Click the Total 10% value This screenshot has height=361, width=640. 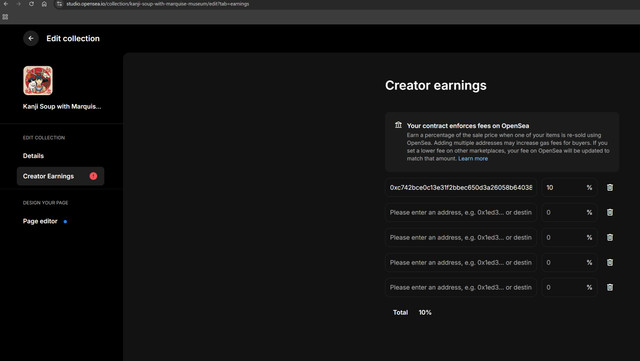425,312
